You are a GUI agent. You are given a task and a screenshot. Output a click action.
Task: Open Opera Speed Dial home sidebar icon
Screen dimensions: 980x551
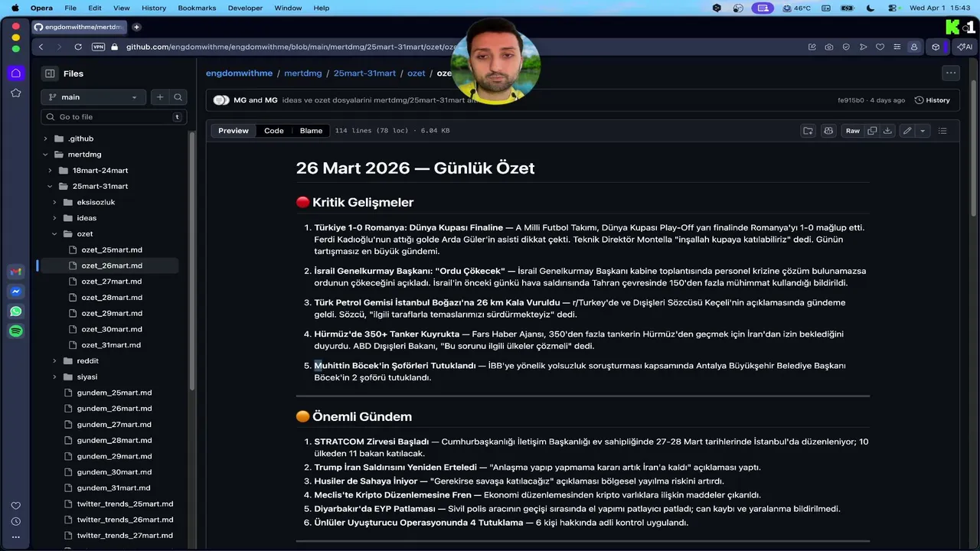(15, 73)
